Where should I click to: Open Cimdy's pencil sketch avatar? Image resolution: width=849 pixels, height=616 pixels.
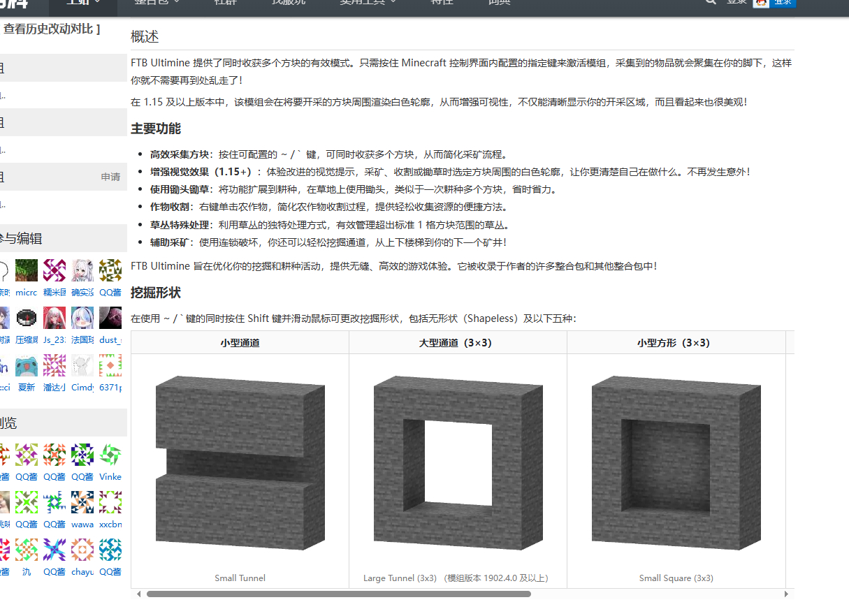82,365
